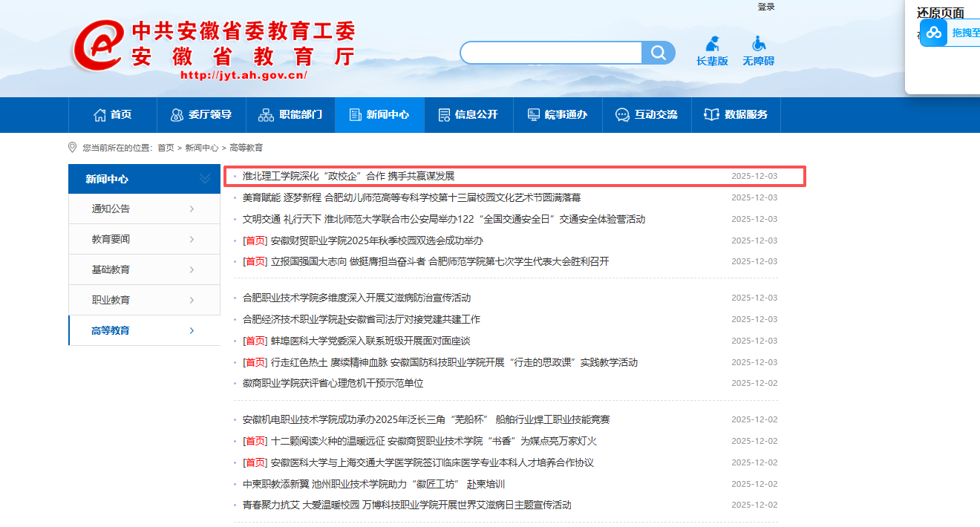980x527 pixels.
Task: Open the 信息公开 navigation menu
Action: pyautogui.click(x=468, y=115)
